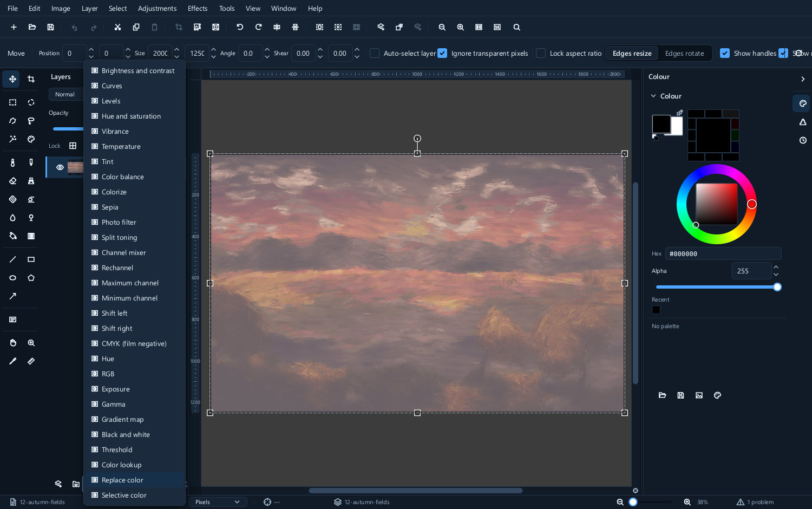Select the Colour picker eyedropper tool
812x509 pixels.
point(12,361)
